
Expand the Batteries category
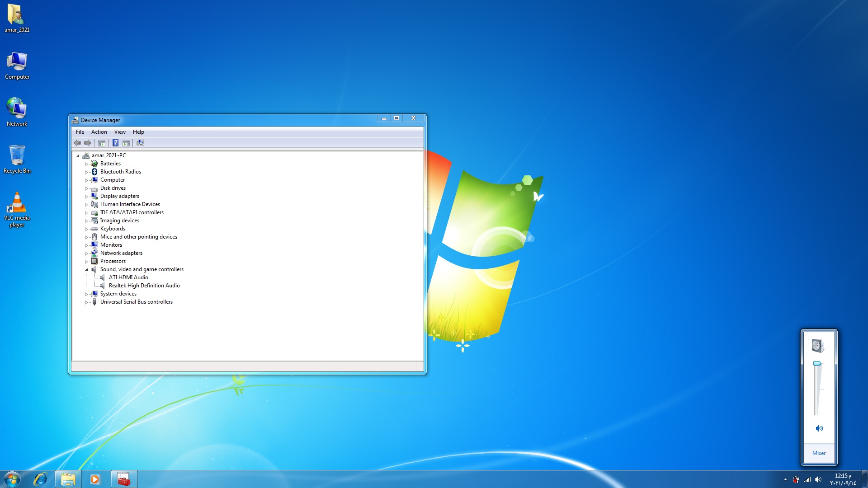coord(86,164)
